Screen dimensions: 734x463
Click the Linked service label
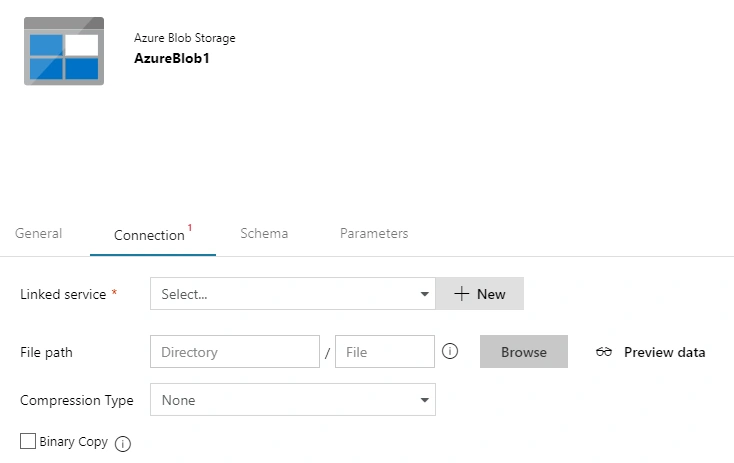click(63, 294)
